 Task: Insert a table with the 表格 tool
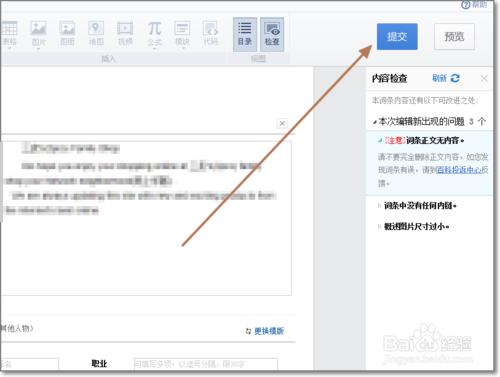(9, 33)
